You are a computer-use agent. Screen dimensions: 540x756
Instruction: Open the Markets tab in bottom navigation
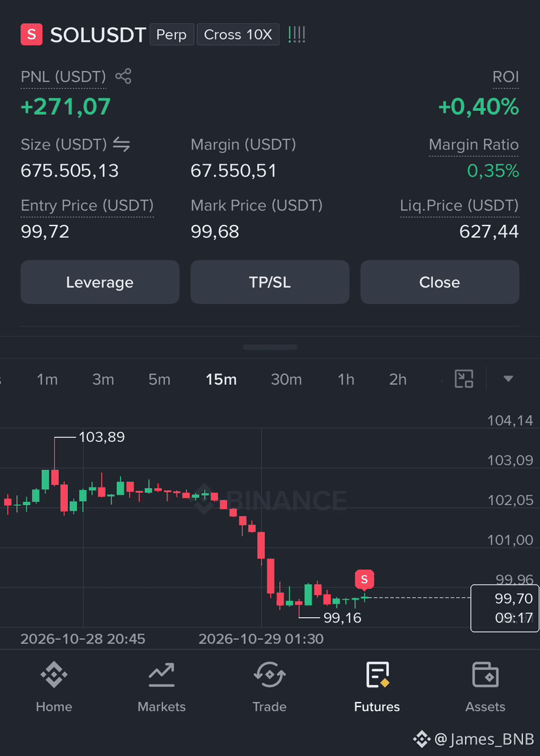162,688
